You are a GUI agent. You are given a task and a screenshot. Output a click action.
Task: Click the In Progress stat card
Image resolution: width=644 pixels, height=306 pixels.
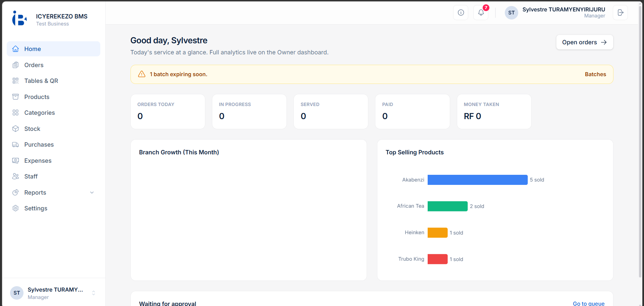tap(249, 111)
